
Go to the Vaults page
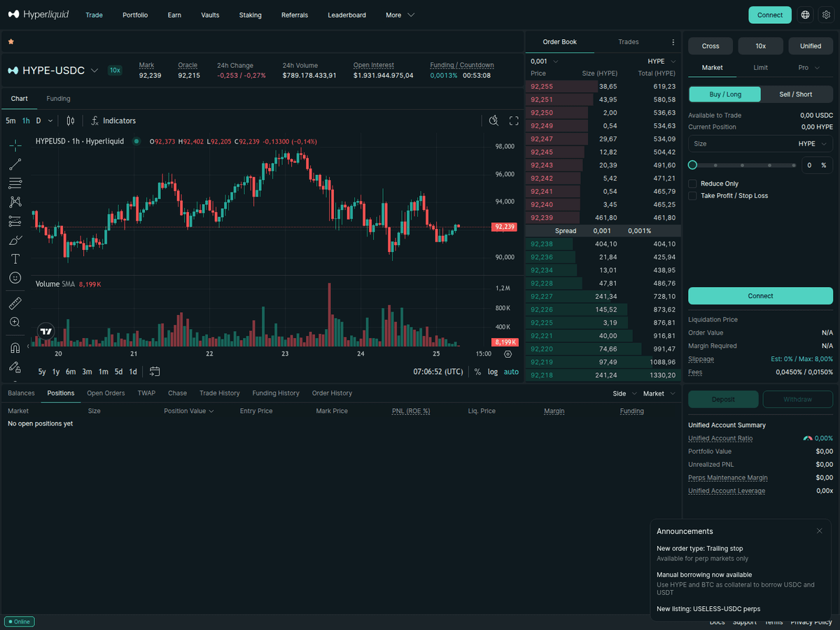click(210, 15)
